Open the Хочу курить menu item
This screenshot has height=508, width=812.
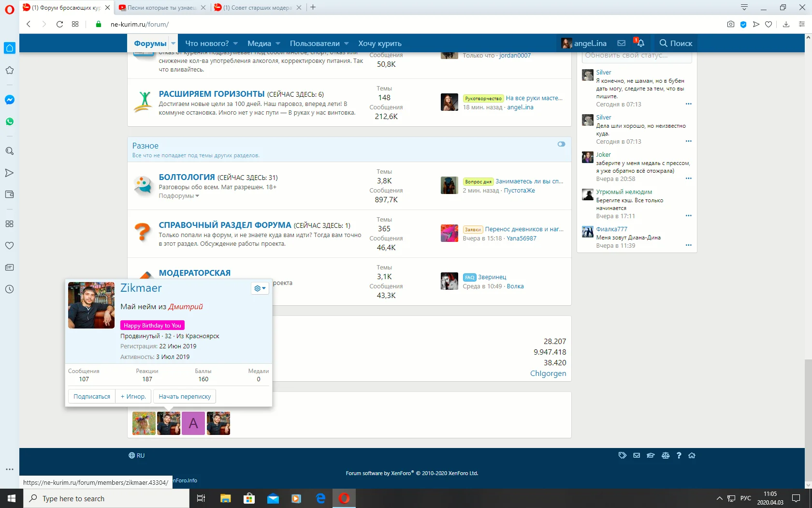(x=380, y=43)
